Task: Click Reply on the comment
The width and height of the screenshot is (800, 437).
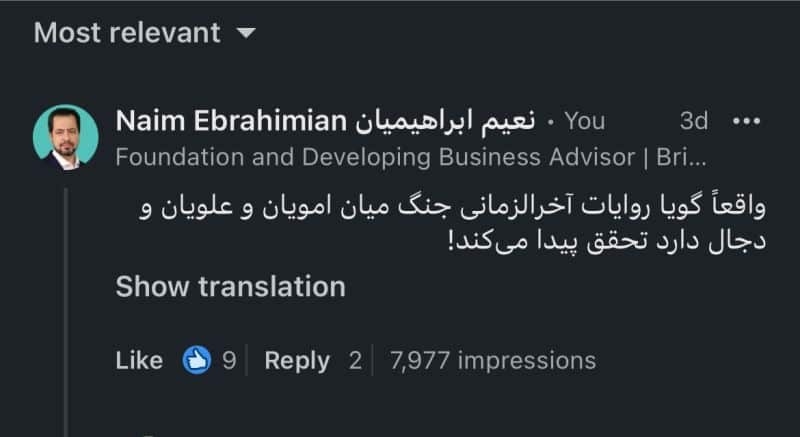Action: (x=297, y=361)
